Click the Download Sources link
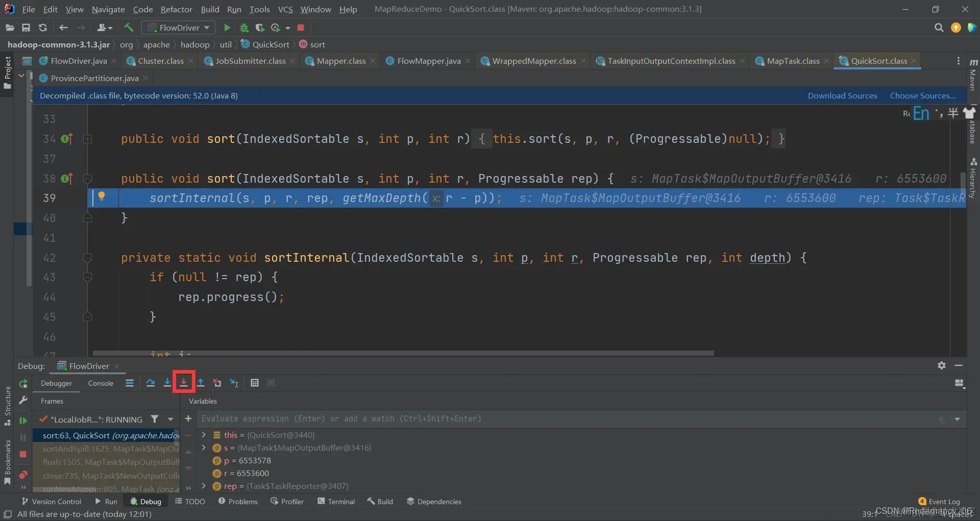Image resolution: width=980 pixels, height=521 pixels. coord(842,95)
